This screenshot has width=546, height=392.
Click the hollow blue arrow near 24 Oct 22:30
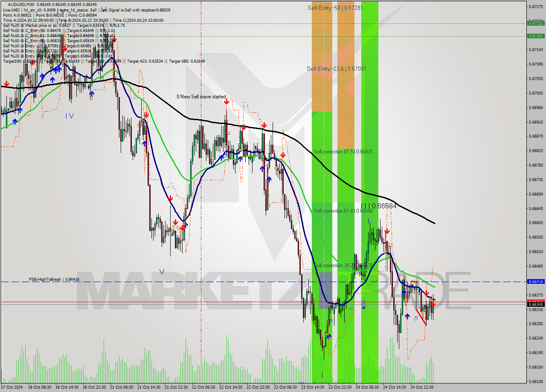415,318
